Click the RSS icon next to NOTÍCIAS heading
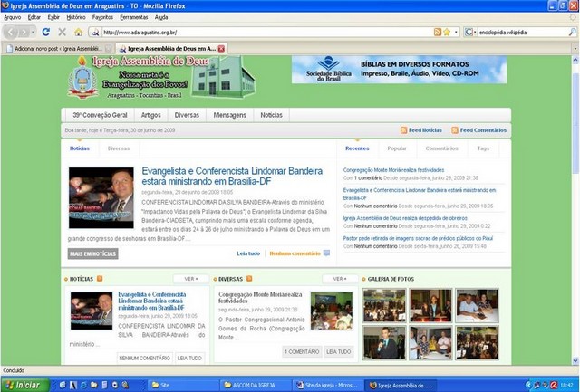 [100, 279]
